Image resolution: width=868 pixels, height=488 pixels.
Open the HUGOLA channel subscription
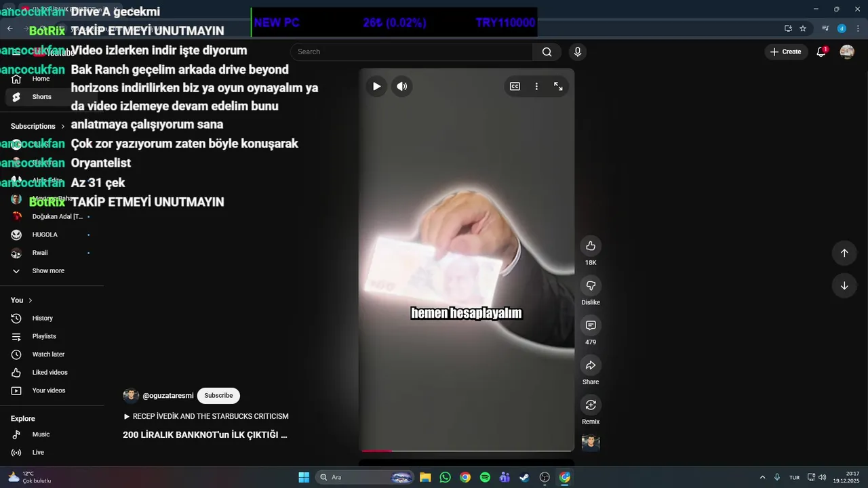[x=53, y=235]
